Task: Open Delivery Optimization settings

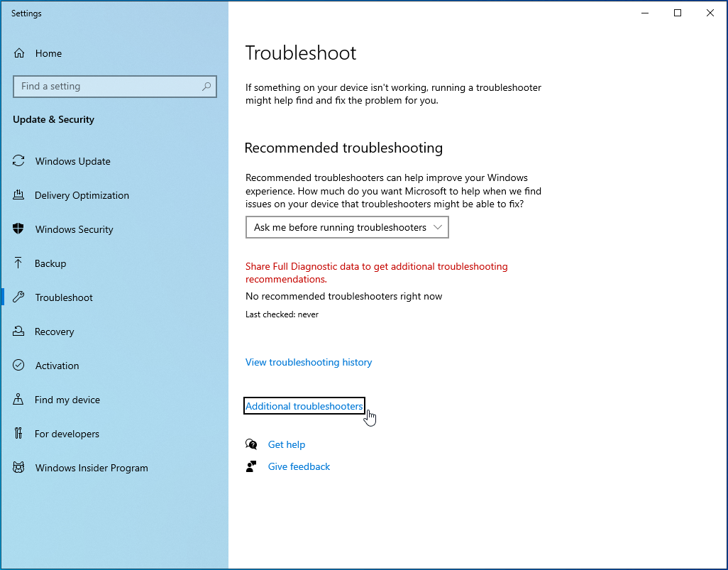Action: point(18,195)
